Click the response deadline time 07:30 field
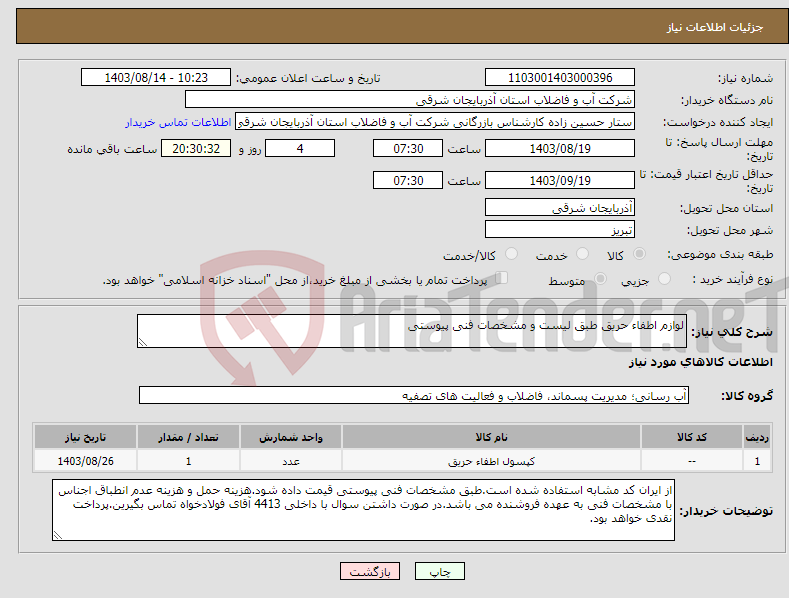Screen dimensions: 789x598 408,148
